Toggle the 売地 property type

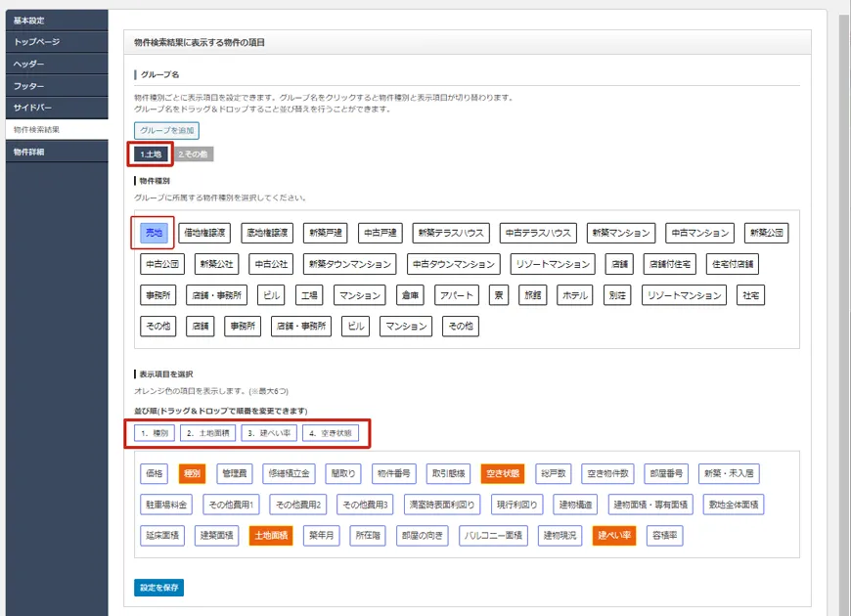pyautogui.click(x=154, y=233)
